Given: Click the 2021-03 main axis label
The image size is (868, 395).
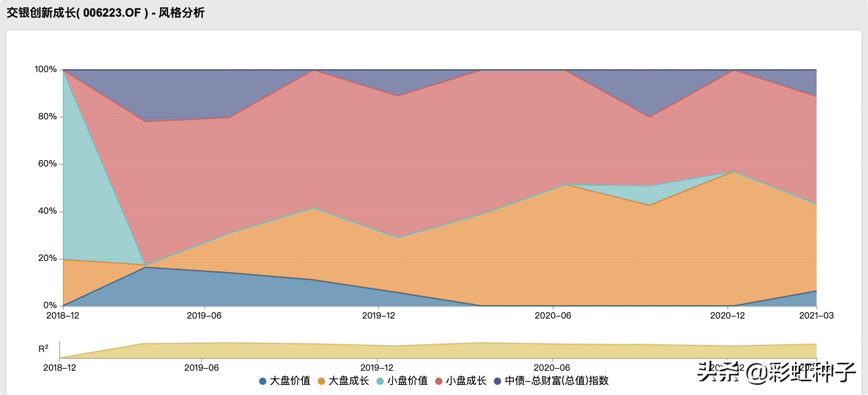Looking at the screenshot, I should [x=816, y=316].
